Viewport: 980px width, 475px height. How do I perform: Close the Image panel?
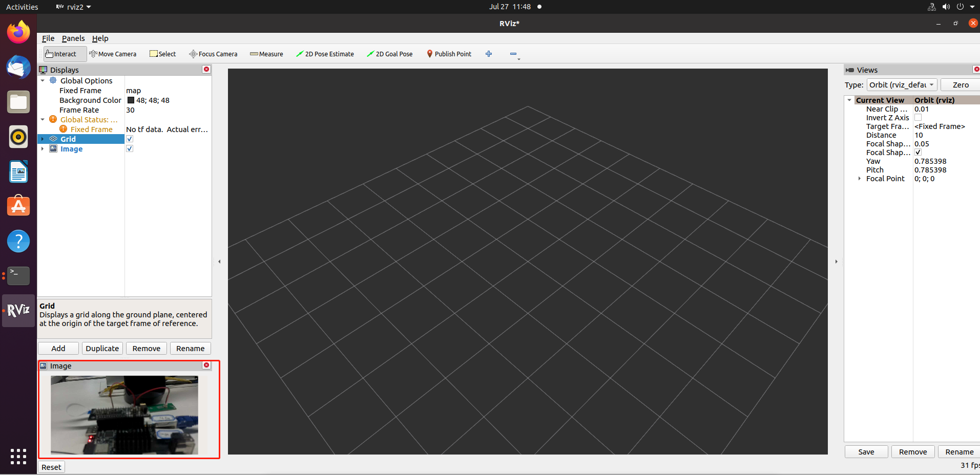(206, 365)
